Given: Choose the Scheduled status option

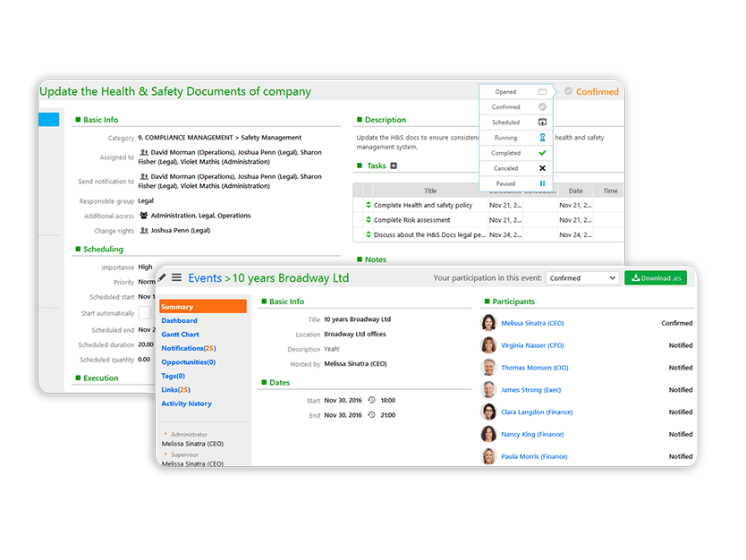Looking at the screenshot, I should [x=516, y=123].
